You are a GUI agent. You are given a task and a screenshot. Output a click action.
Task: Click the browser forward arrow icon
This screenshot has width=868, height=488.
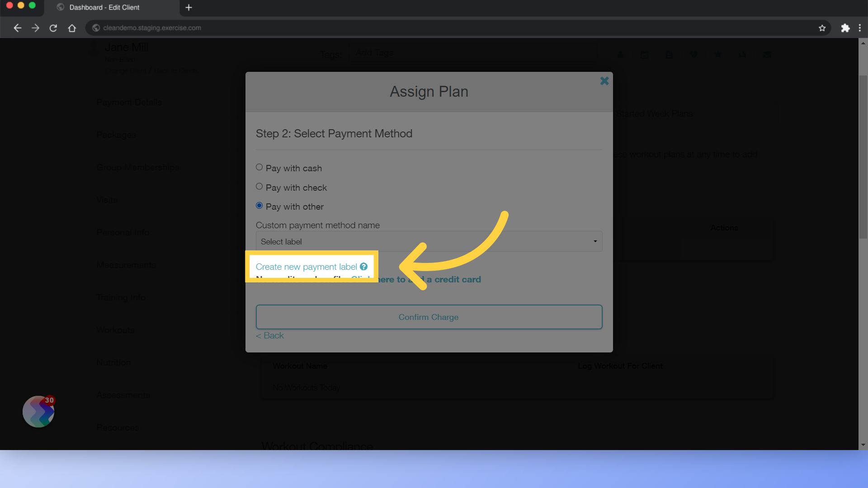point(35,28)
